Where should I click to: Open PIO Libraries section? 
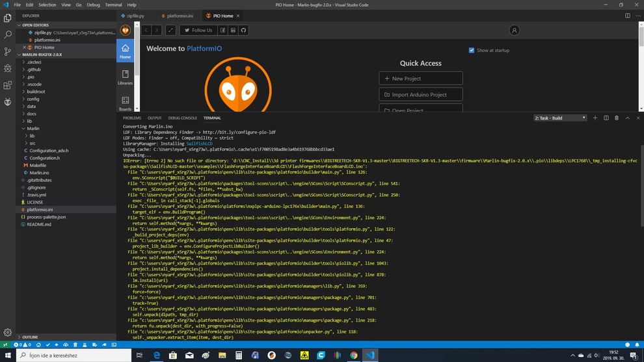125,77
